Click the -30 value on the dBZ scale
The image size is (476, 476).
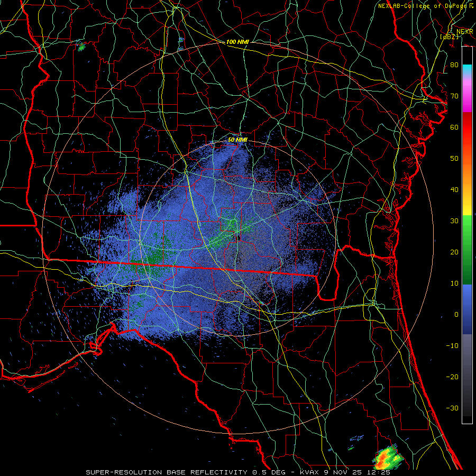[x=452, y=408]
